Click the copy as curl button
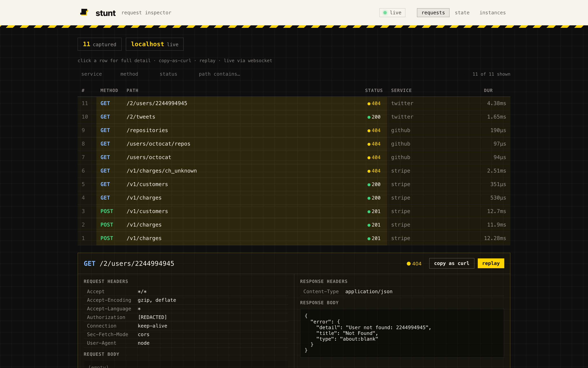 (451, 263)
